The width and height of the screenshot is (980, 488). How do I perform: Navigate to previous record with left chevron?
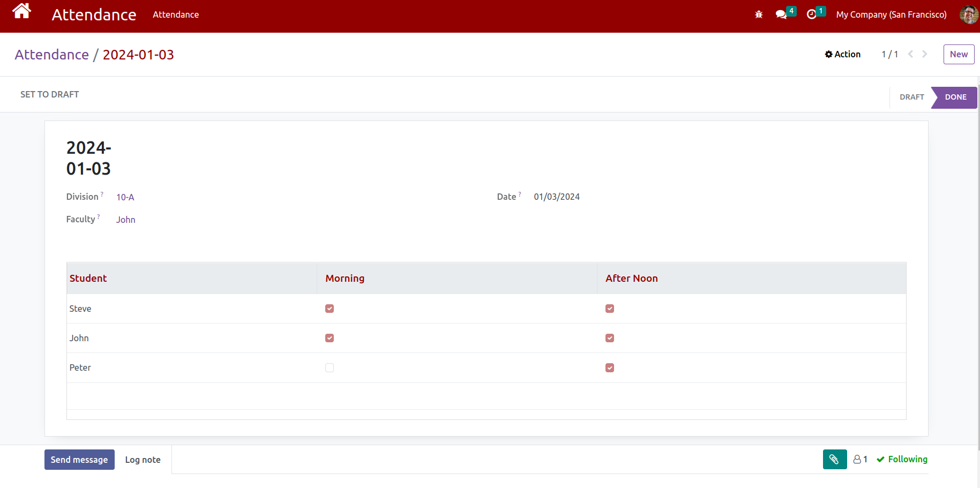(x=910, y=54)
